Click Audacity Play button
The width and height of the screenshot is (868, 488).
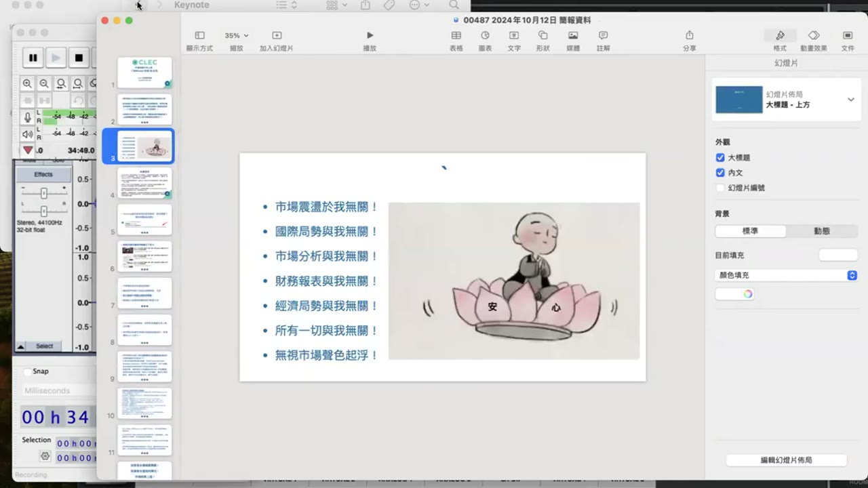click(x=56, y=58)
